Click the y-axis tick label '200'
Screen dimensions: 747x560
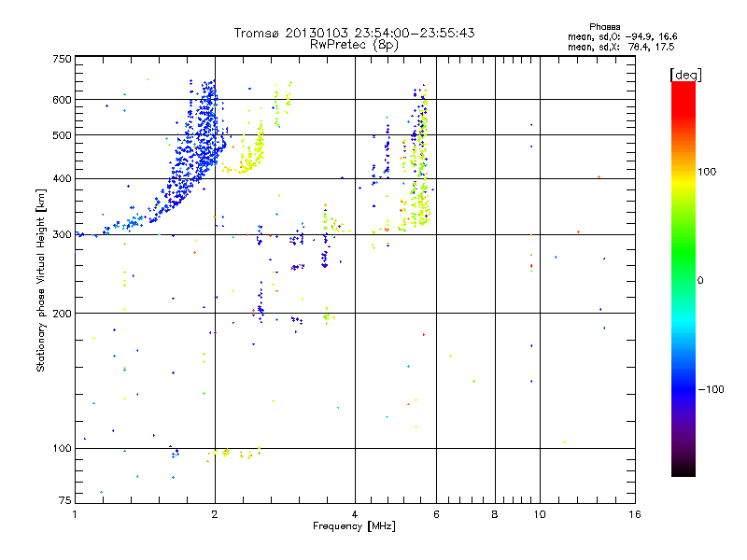[x=62, y=314]
